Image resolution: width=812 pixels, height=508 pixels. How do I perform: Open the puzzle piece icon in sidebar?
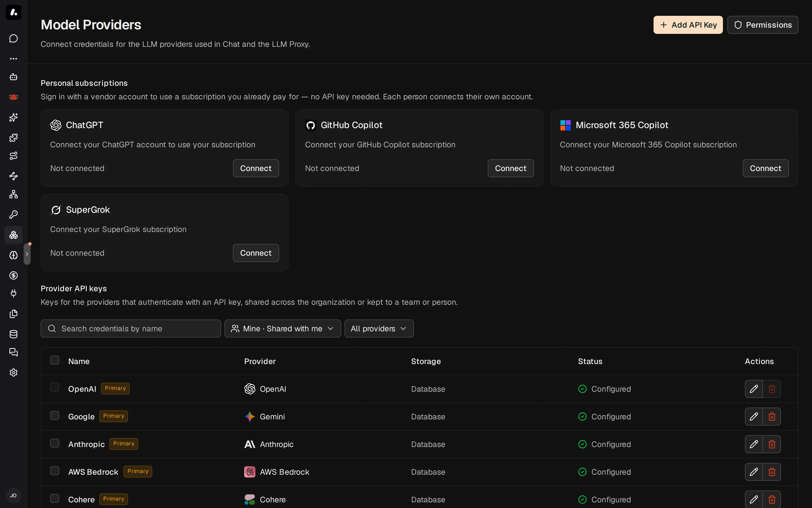pos(14,137)
